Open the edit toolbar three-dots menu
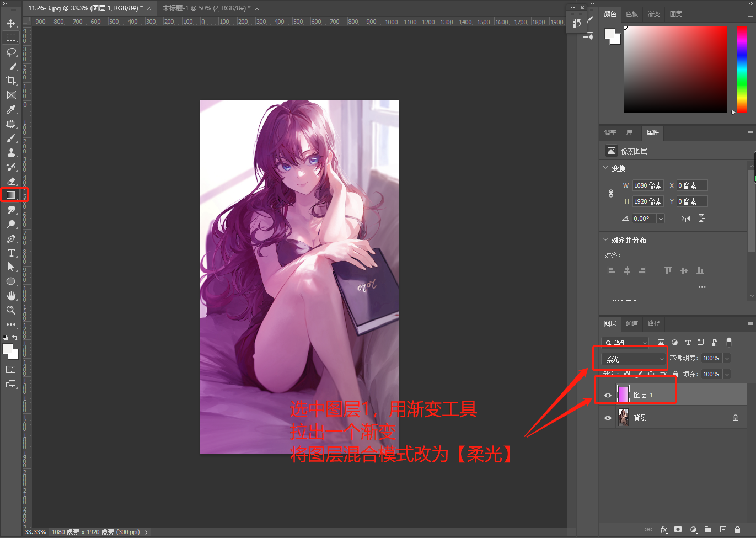Image resolution: width=756 pixels, height=538 pixels. [x=11, y=324]
